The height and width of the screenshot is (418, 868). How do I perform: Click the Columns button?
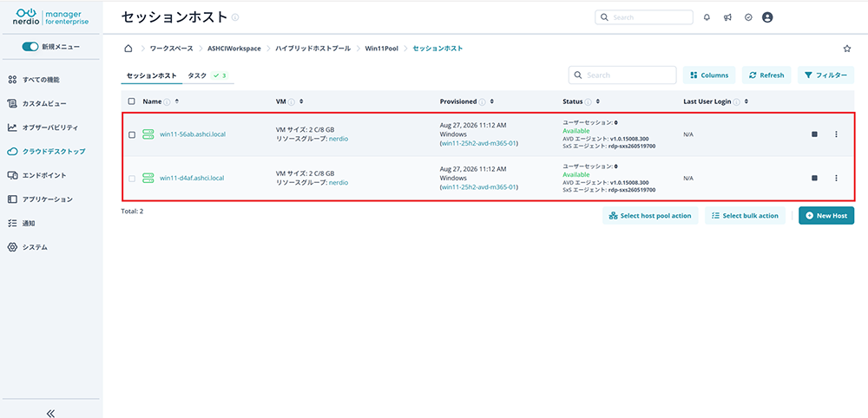709,75
